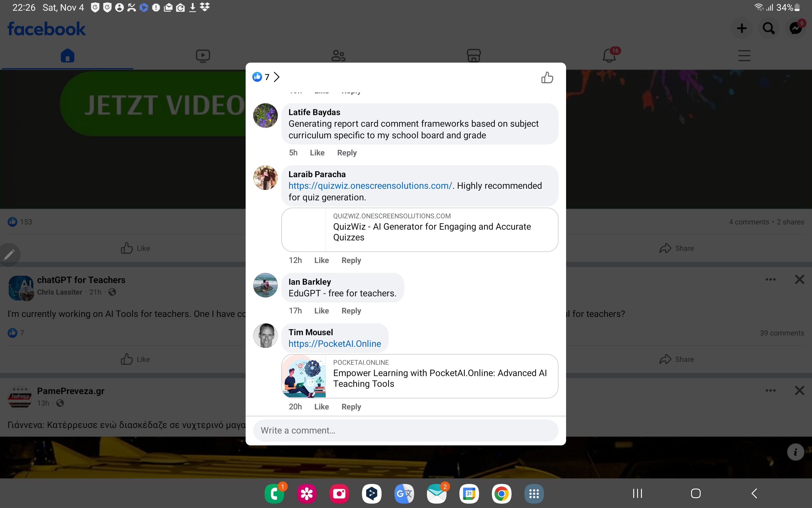
Task: Open the Google Translate dock icon
Action: [x=404, y=494]
